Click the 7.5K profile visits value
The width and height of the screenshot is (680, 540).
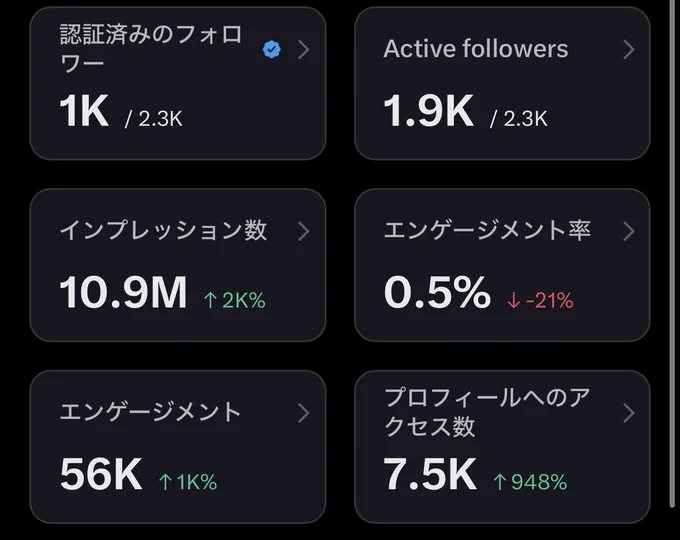[430, 474]
